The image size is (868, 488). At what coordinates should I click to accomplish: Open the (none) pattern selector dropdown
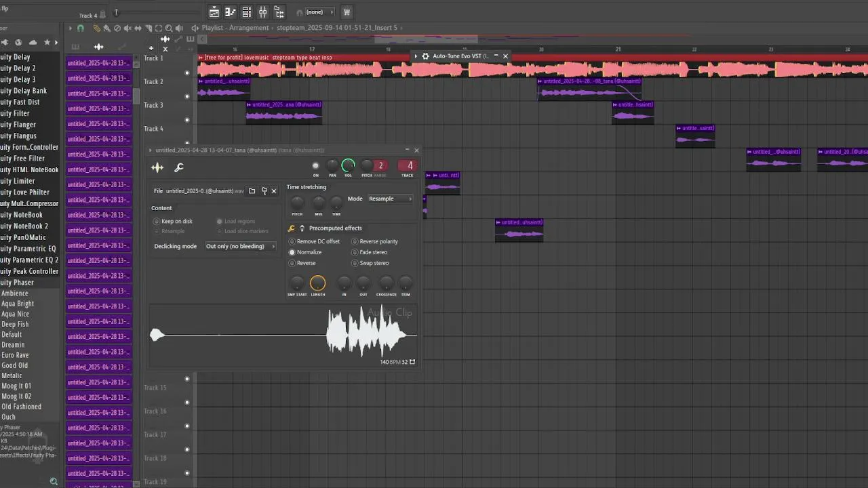point(319,12)
